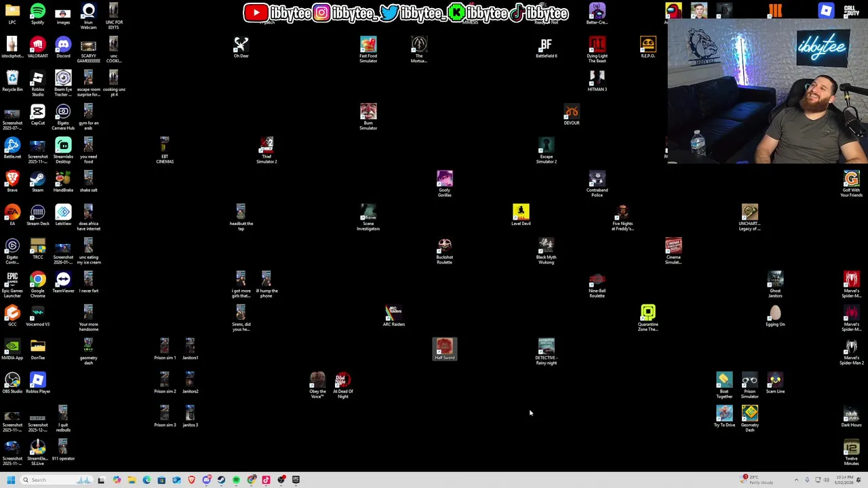
Task: Open Voicemod V3 shortcut
Action: click(37, 315)
